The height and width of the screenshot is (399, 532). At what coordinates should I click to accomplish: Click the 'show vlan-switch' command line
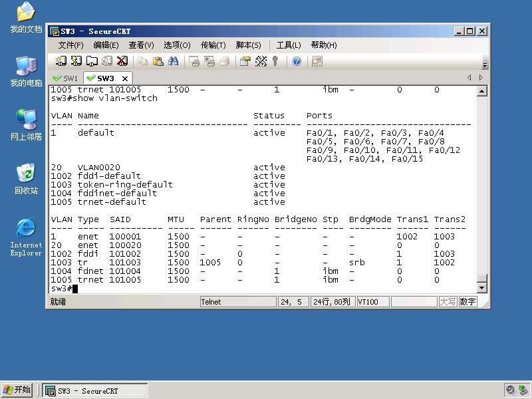pos(104,98)
